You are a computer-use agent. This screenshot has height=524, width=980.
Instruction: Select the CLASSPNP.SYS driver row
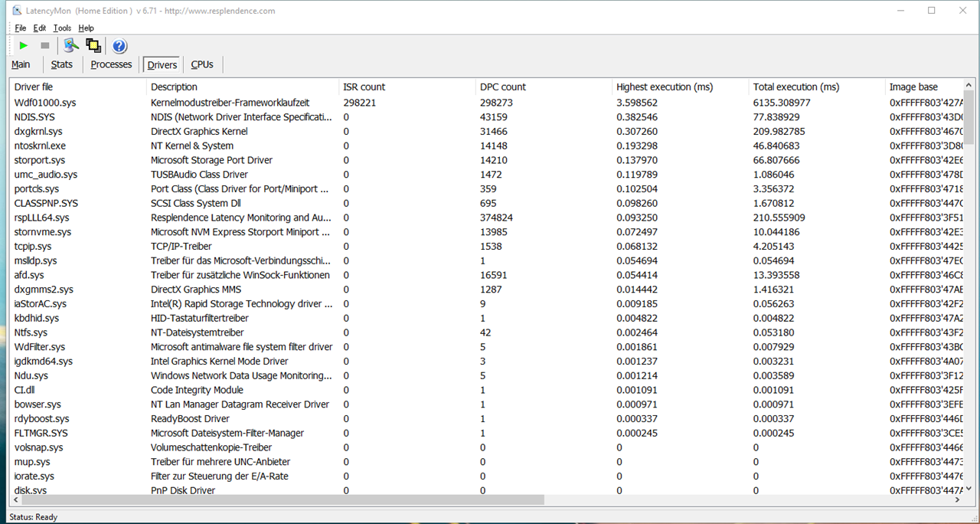[485, 203]
